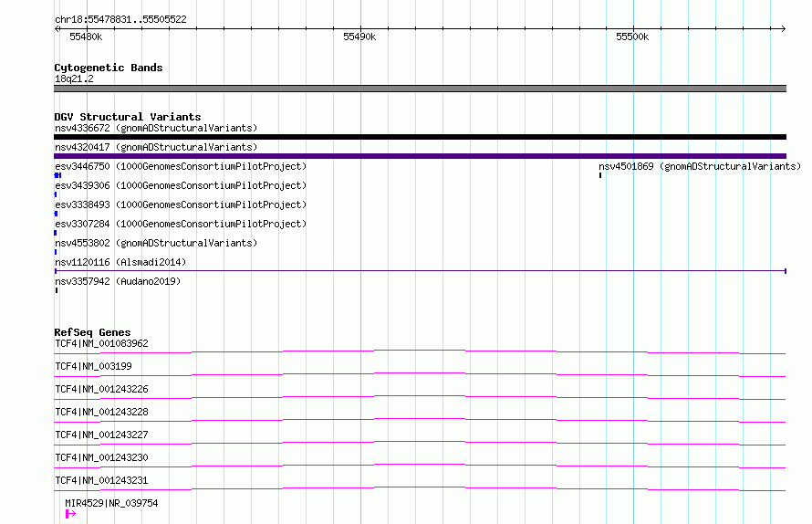The image size is (812, 524).
Task: Click the TCF4|NM_001243231 transcript label
Action: point(101,480)
